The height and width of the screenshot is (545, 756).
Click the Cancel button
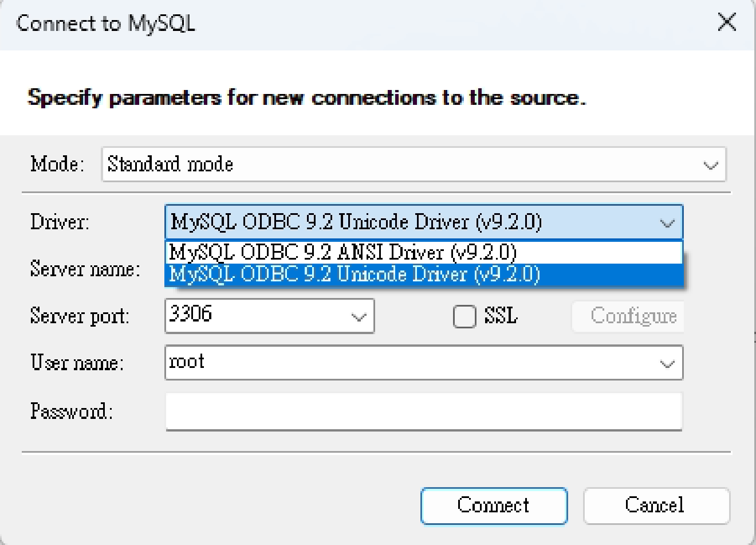tap(656, 505)
